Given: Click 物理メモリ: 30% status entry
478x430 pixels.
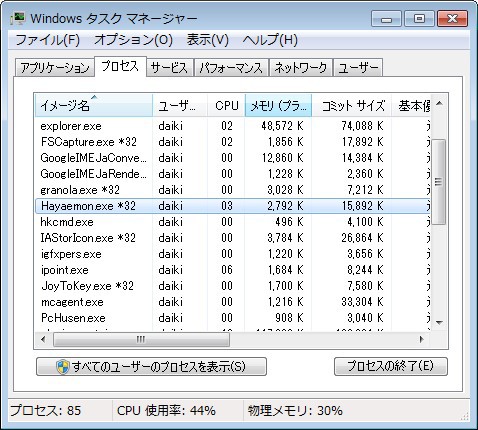Looking at the screenshot, I should click(295, 411).
